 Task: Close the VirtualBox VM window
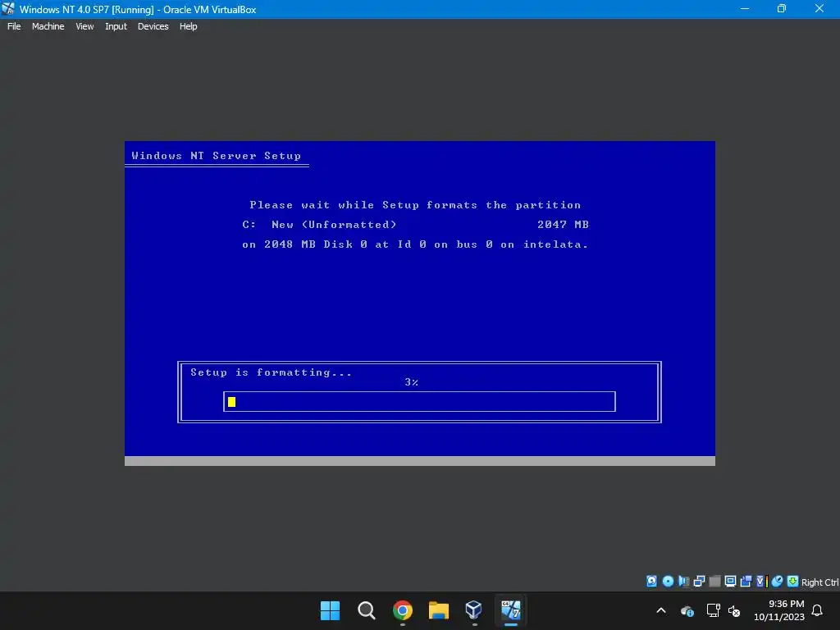819,8
